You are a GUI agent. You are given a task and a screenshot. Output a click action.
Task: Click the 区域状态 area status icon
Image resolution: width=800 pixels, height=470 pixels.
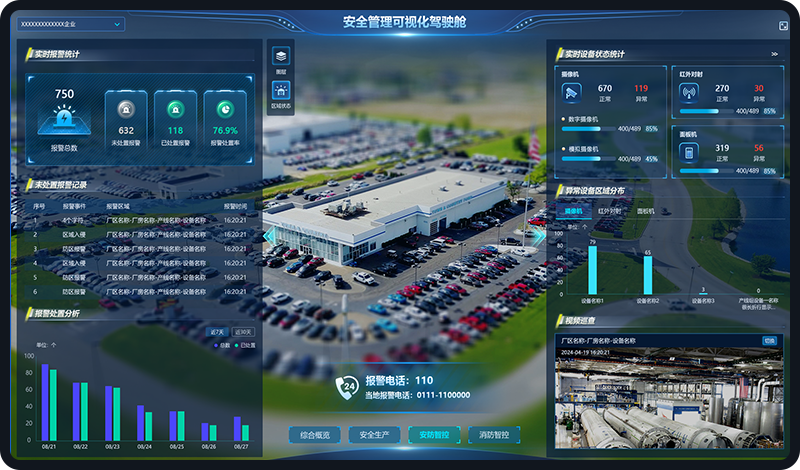click(281, 90)
